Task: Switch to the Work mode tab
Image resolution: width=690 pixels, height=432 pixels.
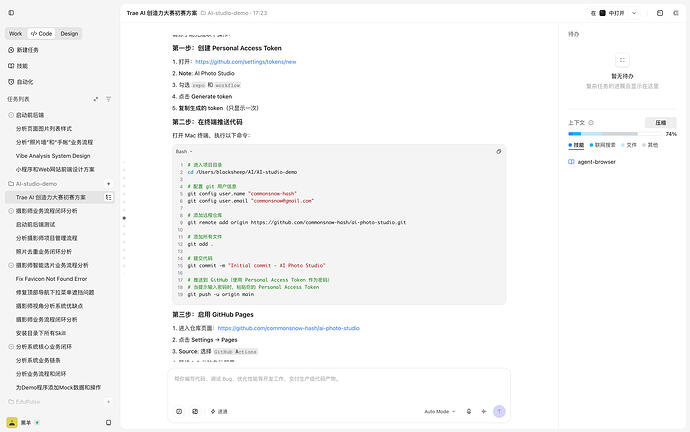Action: point(15,33)
